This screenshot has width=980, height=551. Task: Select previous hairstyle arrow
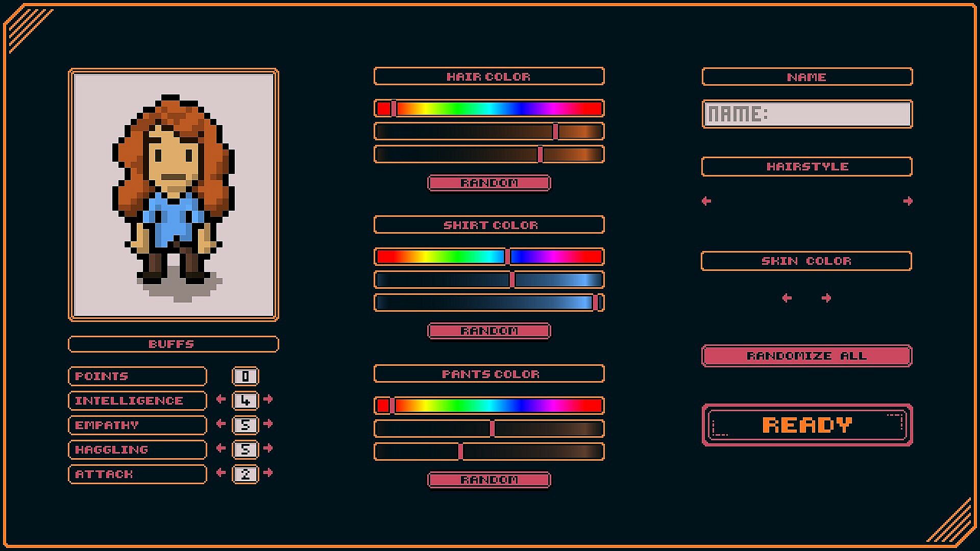click(x=706, y=201)
